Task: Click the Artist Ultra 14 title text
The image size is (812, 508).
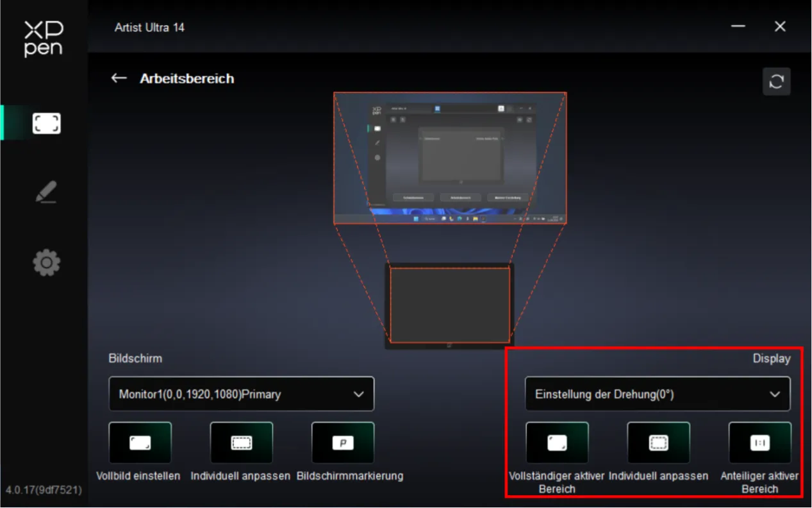Action: point(149,28)
